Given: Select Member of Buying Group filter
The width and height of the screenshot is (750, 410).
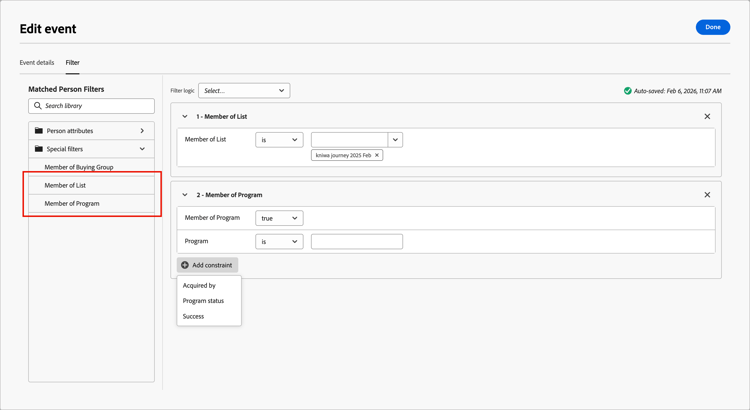Looking at the screenshot, I should pos(79,167).
